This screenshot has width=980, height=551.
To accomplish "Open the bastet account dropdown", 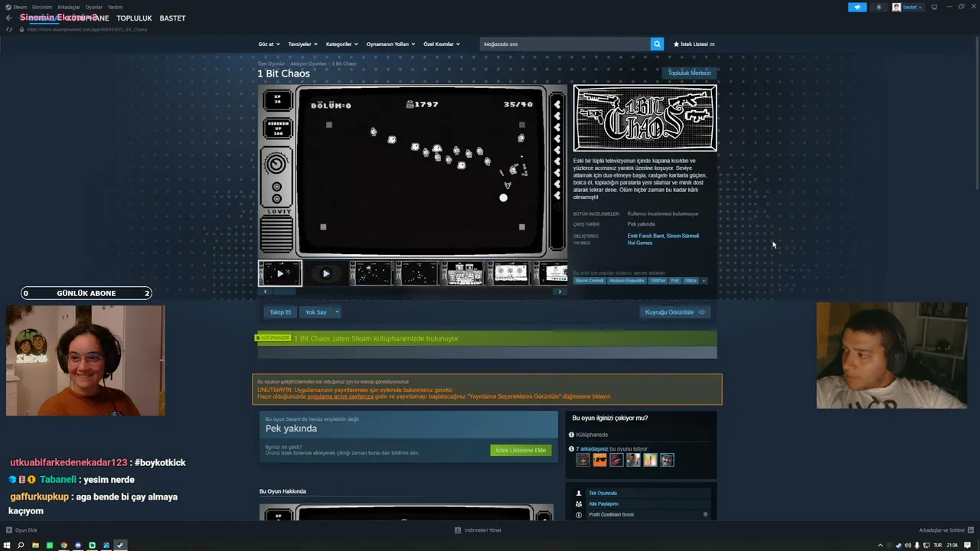I will pos(908,7).
